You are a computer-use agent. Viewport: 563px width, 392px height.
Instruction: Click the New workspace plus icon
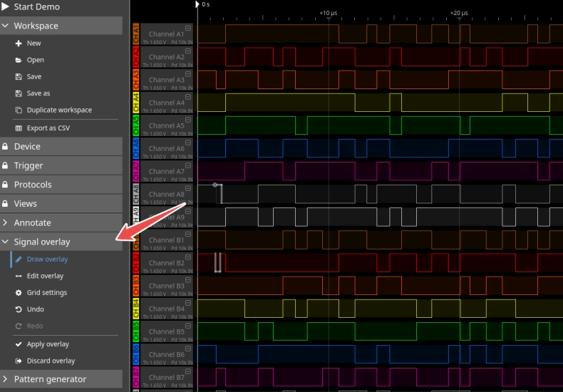[19, 43]
